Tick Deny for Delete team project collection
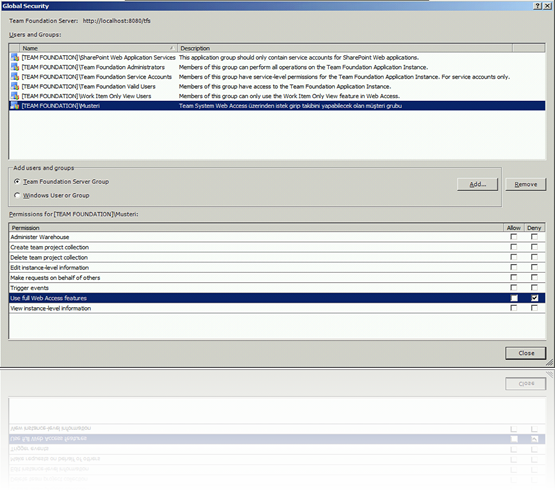 point(534,257)
